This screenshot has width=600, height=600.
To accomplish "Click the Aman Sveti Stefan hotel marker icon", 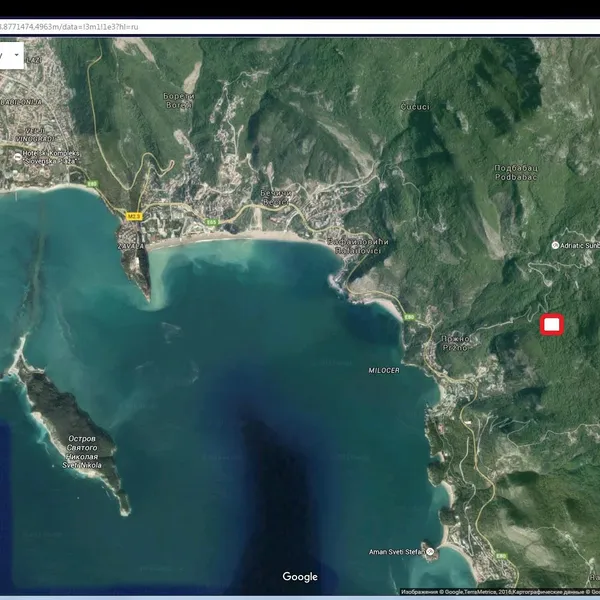I will pos(430,551).
